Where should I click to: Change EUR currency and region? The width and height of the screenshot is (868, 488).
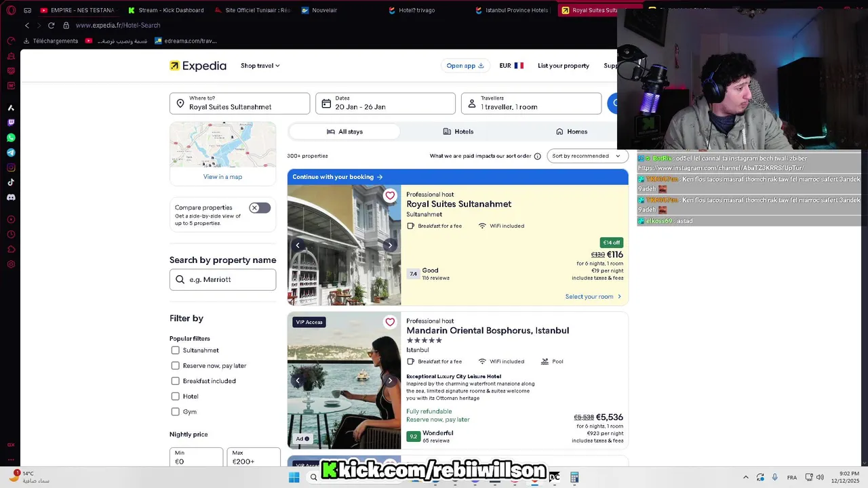pos(511,66)
